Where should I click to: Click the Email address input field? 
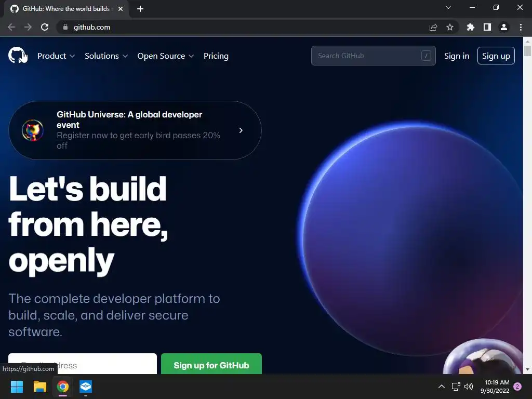(x=83, y=364)
